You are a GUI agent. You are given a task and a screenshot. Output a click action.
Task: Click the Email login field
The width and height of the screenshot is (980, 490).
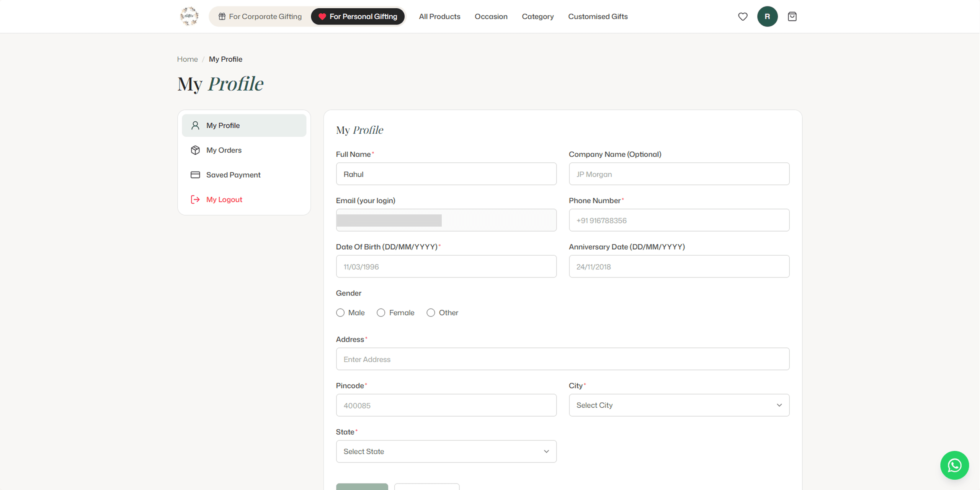coord(446,220)
